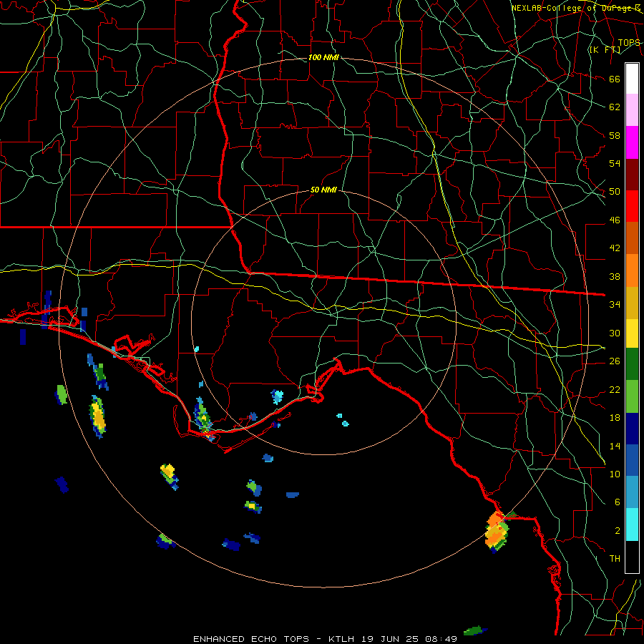Viewport: 644px width, 644px height.
Task: Click the medium blue legend swatch
Action: click(632, 460)
